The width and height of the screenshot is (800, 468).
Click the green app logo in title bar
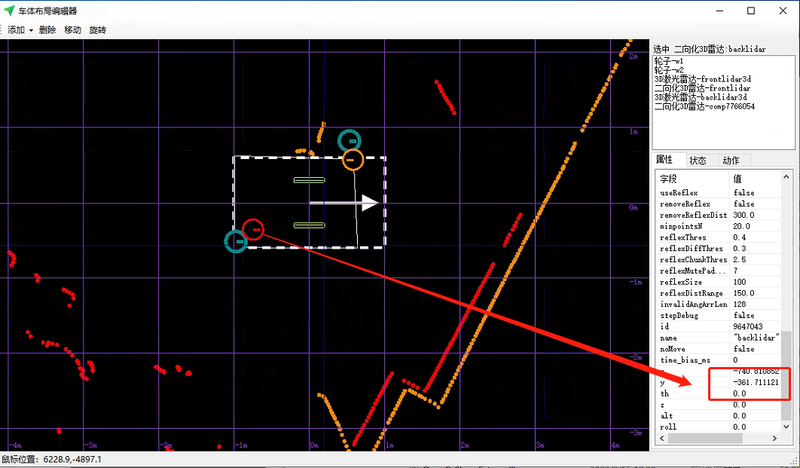10,10
